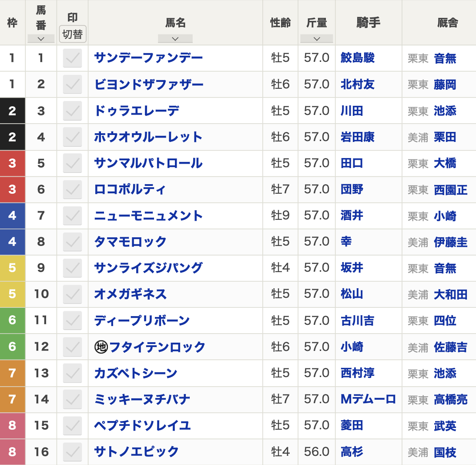
Task: Toggle the mark checkbox for ペプチドソレイユ
Action: pos(73,425)
